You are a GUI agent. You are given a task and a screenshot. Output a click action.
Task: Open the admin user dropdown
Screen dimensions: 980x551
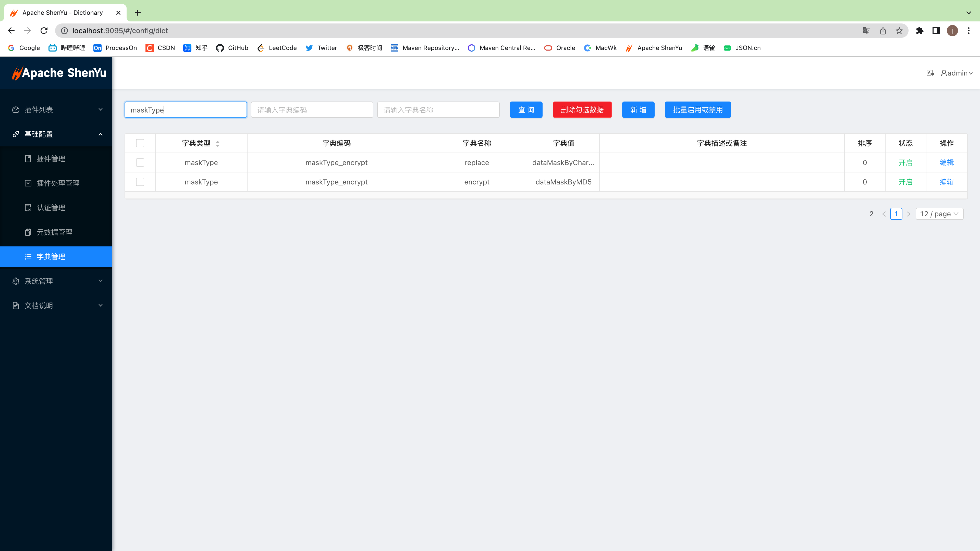click(957, 73)
